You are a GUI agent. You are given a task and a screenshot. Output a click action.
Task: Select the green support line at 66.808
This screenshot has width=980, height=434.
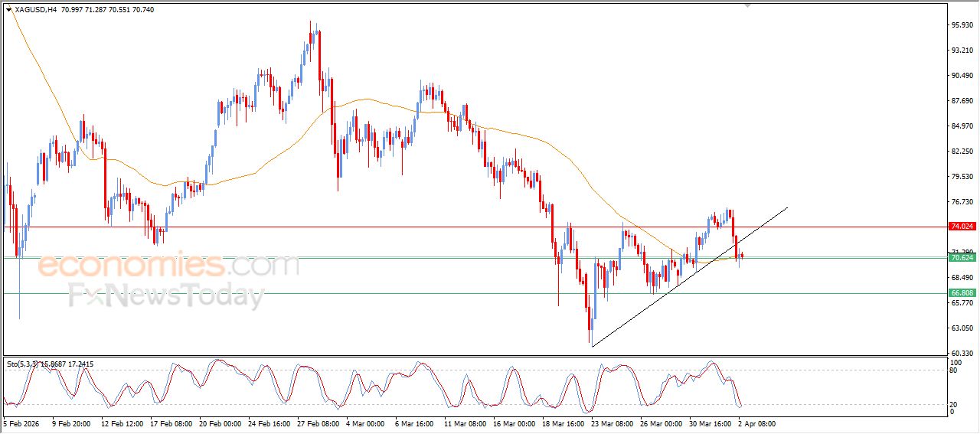[x=383, y=293]
